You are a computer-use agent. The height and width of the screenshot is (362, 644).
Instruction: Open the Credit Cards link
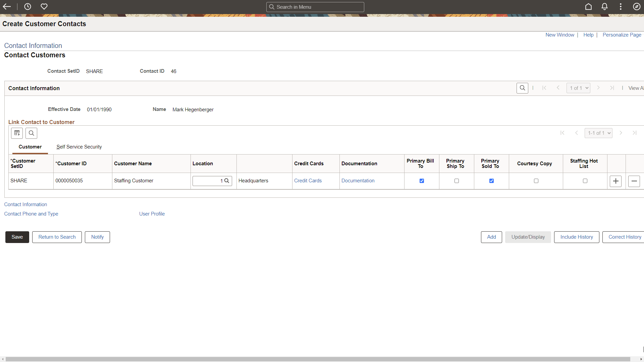click(308, 181)
